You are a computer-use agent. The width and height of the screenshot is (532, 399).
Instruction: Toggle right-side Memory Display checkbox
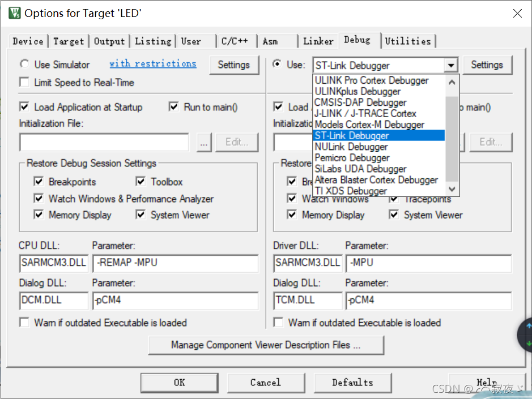point(292,214)
